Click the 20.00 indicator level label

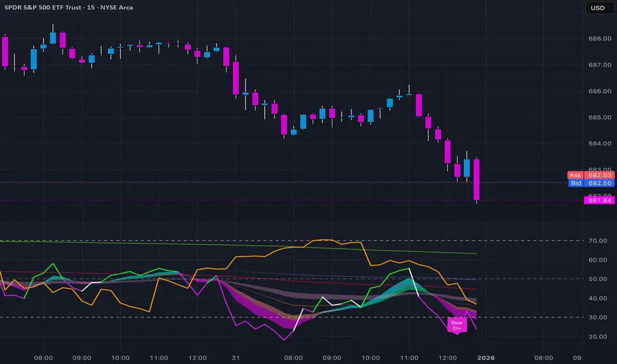click(598, 337)
